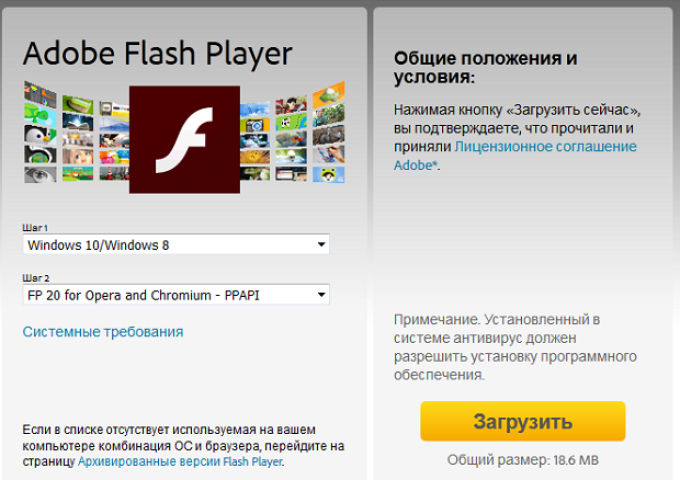Click the operating system selection box
This screenshot has width=680, height=480.
tap(176, 245)
